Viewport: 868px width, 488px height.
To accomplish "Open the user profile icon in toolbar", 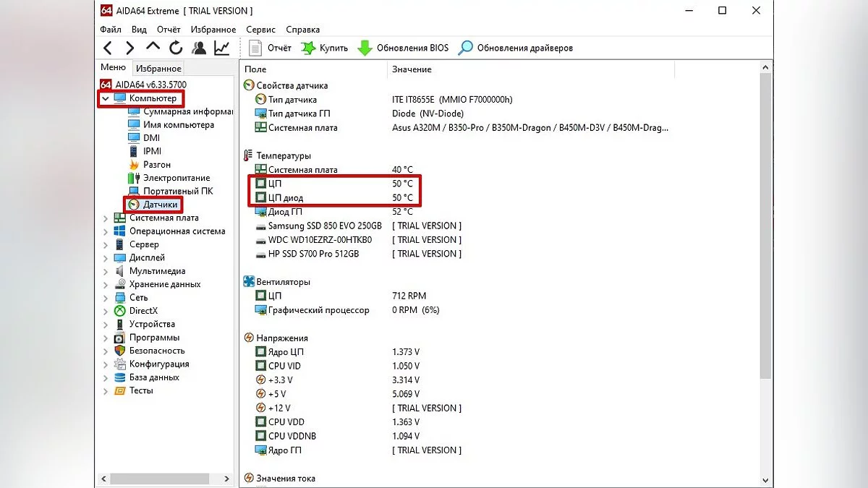I will 199,48.
